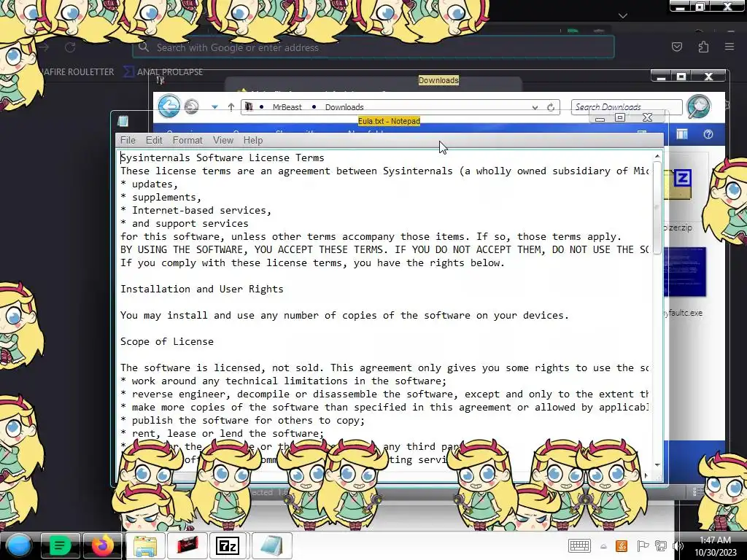747x560 pixels.
Task: Click the Notepad icon in Eula.txt title bar
Action: (123, 121)
